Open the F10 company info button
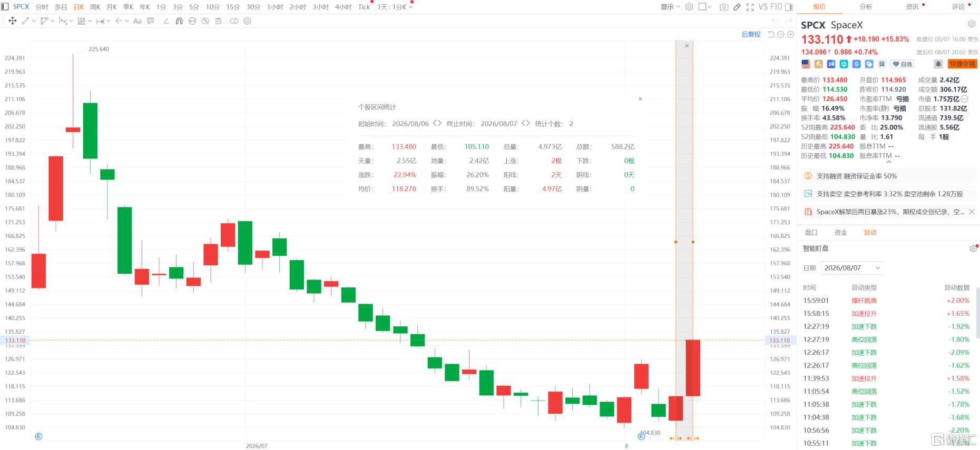 [x=776, y=7]
